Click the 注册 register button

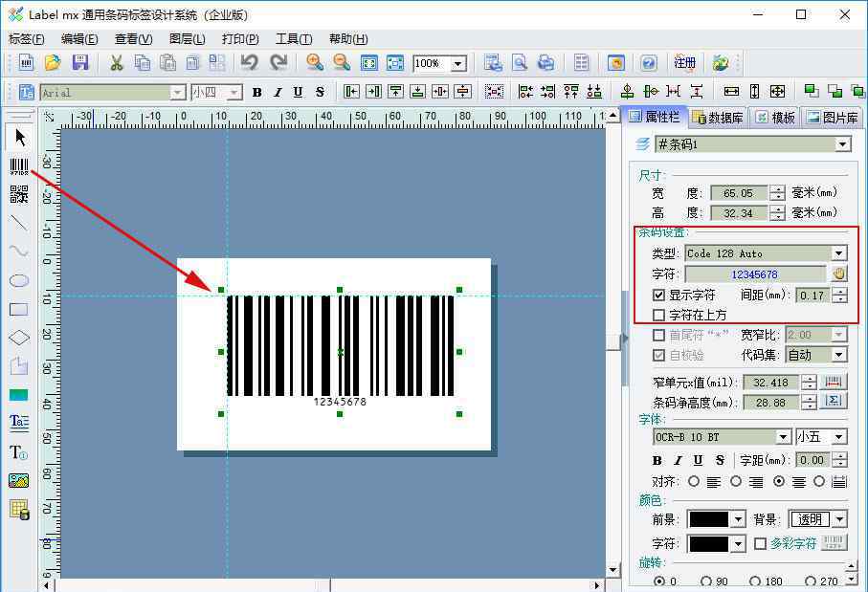(684, 62)
